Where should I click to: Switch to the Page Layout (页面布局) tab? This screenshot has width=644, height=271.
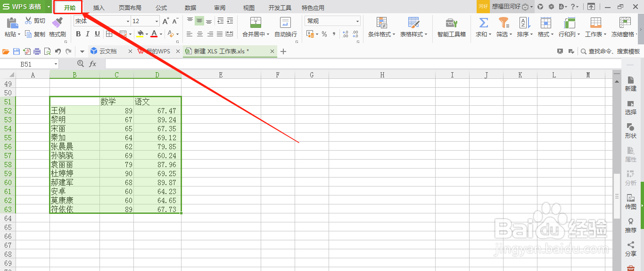coord(130,8)
